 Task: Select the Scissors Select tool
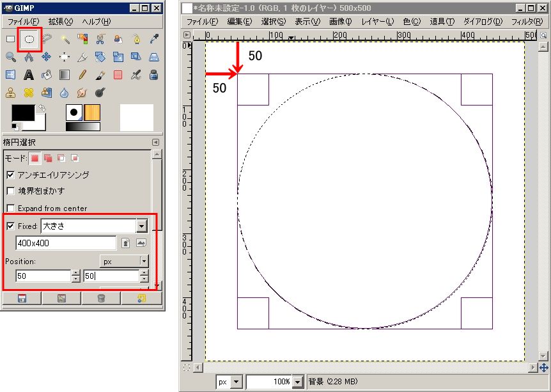point(100,38)
